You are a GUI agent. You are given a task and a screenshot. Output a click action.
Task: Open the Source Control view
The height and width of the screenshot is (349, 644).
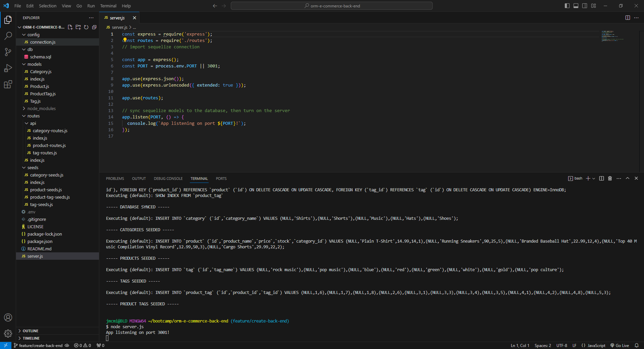8,52
